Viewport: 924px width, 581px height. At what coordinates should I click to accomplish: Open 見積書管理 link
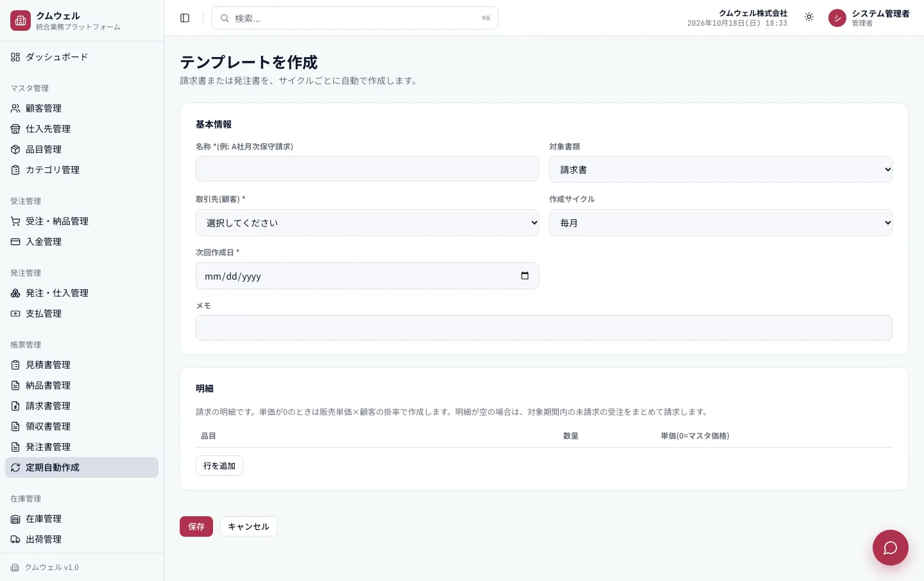coord(81,365)
